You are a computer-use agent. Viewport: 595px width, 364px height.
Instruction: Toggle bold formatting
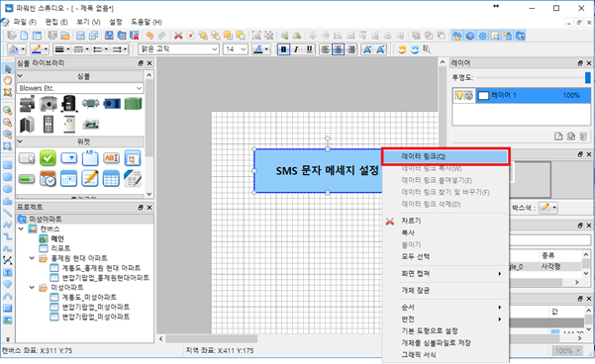(x=283, y=49)
